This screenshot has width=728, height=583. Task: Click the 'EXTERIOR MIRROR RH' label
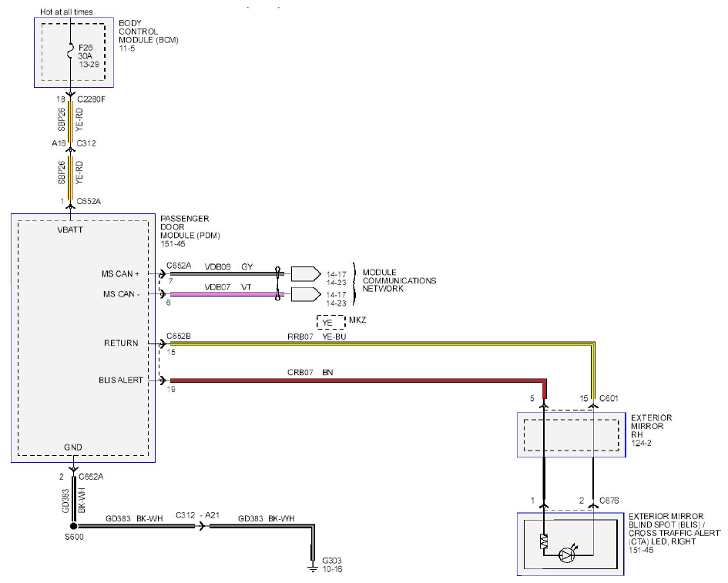(x=652, y=426)
